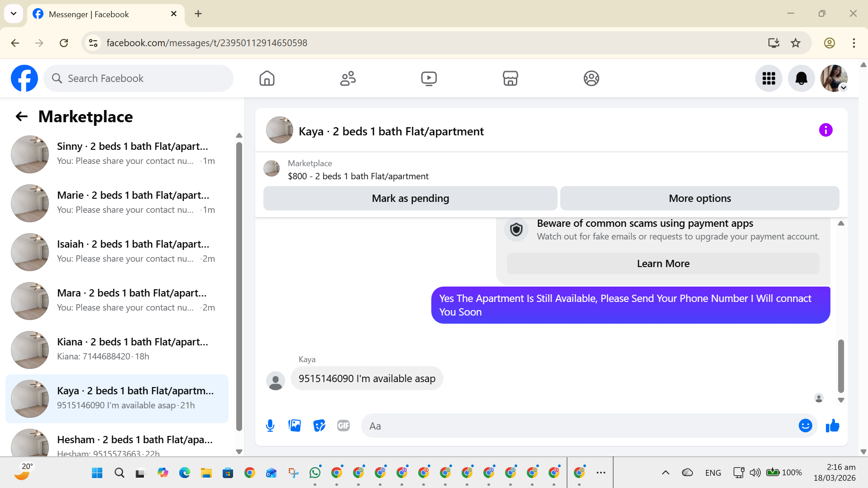
Task: Click chat scrollbar up arrow
Action: [x=841, y=223]
